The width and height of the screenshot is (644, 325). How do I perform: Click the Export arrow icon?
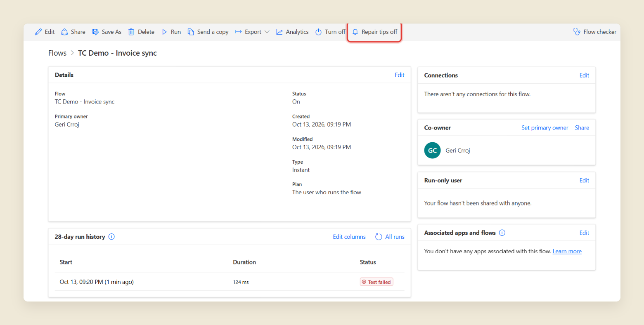238,32
